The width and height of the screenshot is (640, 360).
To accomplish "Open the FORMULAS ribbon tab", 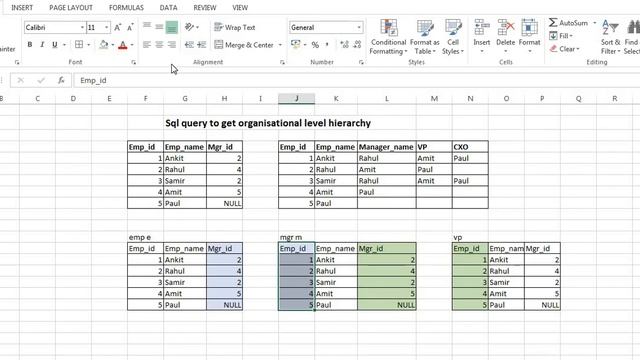I will click(x=126, y=8).
